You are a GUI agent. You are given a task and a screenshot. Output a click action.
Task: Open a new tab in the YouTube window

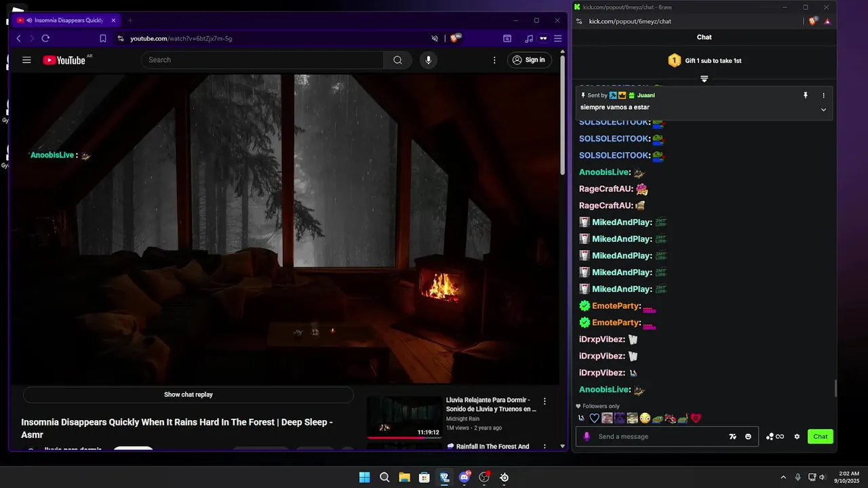130,20
